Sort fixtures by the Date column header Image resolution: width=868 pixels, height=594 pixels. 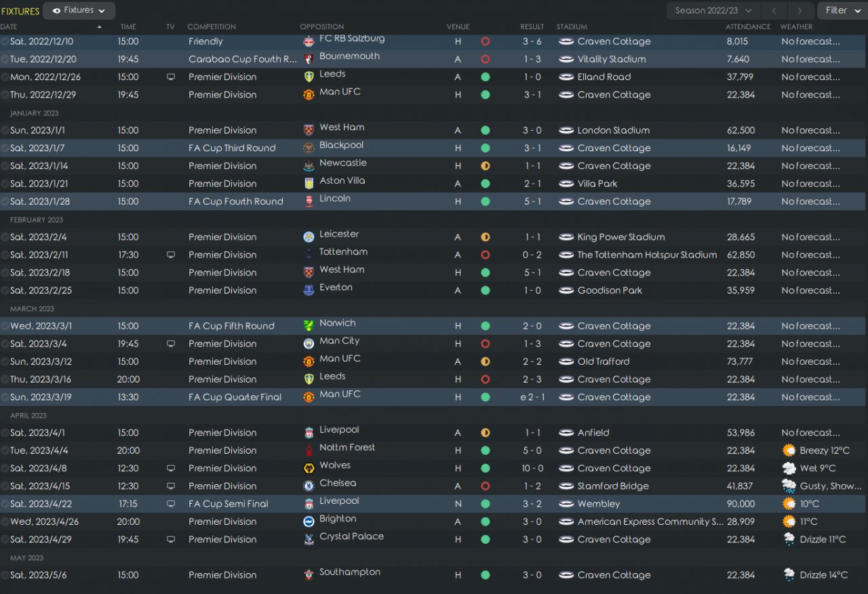(x=9, y=27)
